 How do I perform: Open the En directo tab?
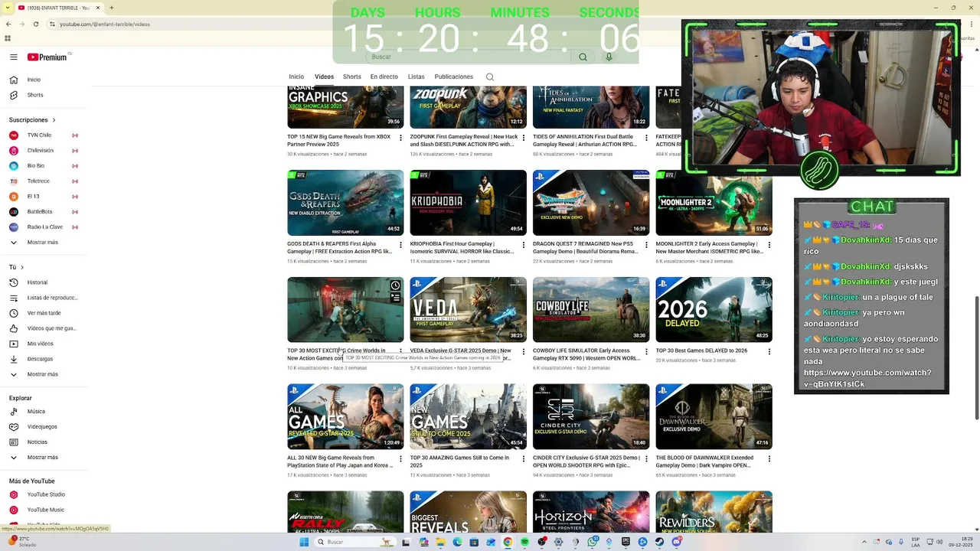384,77
